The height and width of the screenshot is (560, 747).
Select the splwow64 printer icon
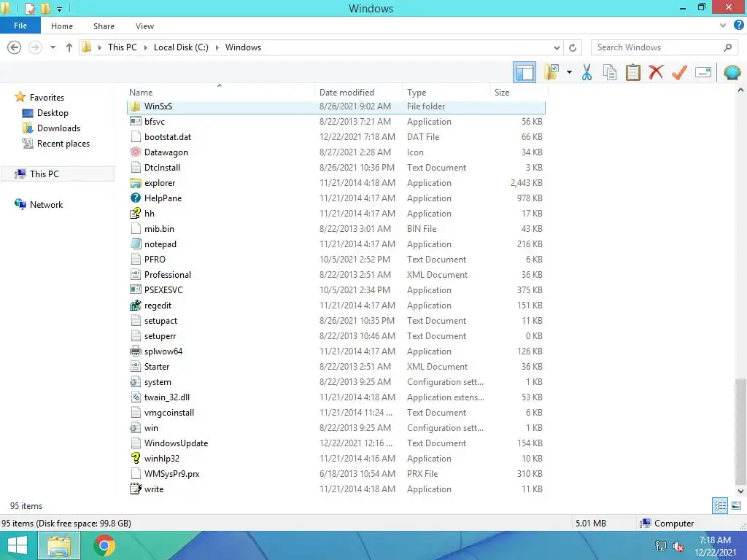(135, 351)
